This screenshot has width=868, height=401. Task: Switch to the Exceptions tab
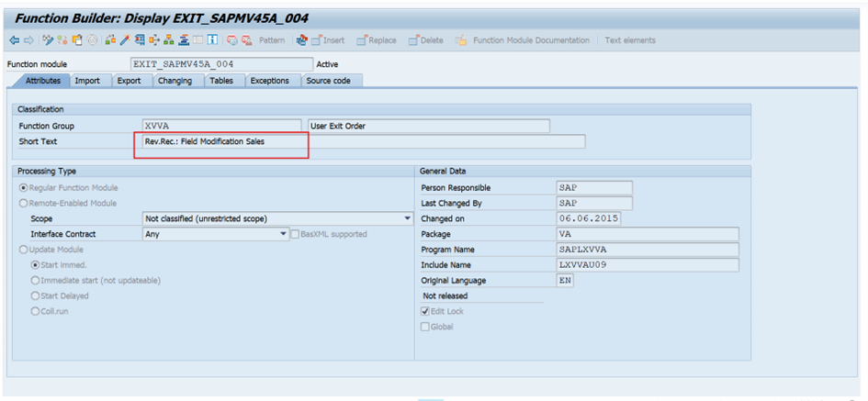270,81
